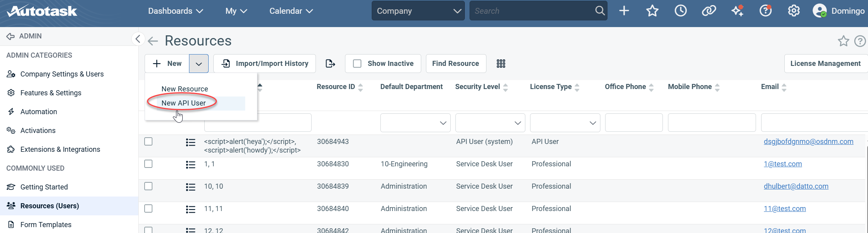Viewport: 868px width, 233px height.
Task: Select the checkbox for resource 30684839
Action: pyautogui.click(x=148, y=186)
